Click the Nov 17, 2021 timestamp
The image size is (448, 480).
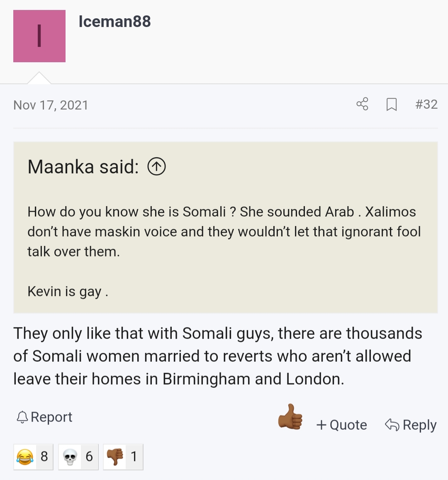pos(51,105)
